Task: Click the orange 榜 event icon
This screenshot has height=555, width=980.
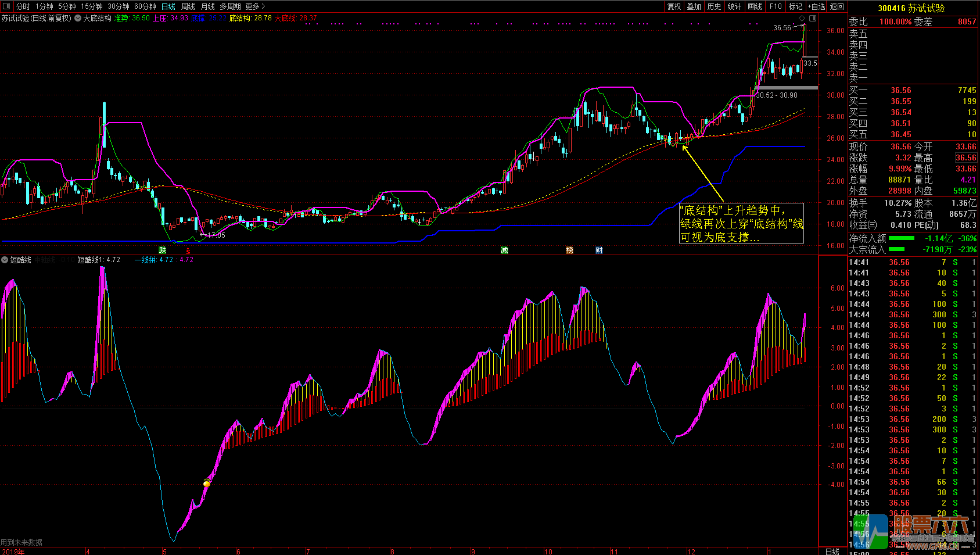Action: [569, 250]
